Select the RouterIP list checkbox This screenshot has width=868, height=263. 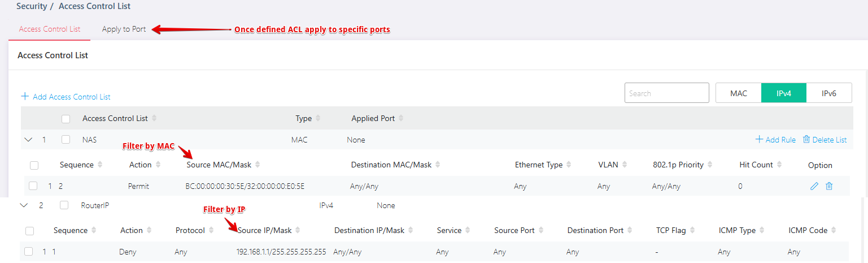64,205
